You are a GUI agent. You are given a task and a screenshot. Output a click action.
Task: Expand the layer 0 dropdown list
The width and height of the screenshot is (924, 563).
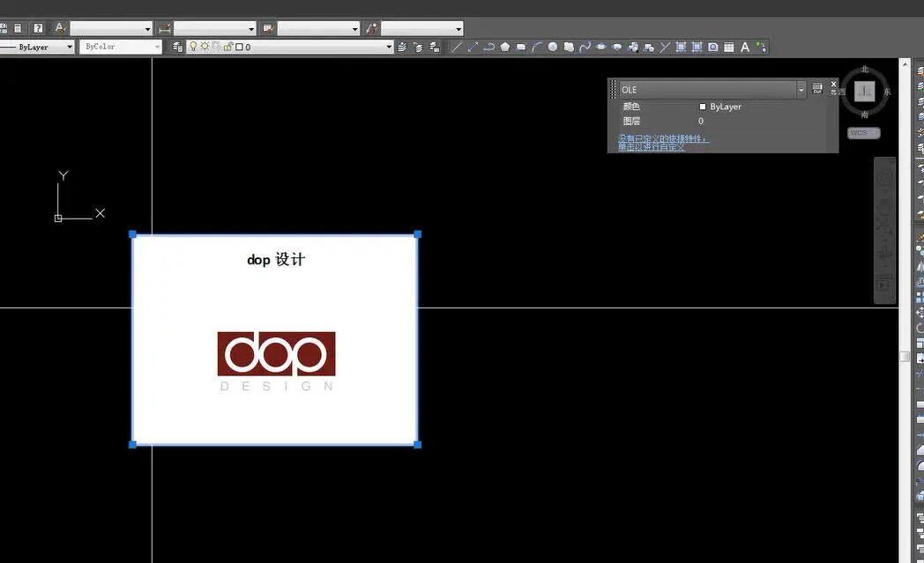tap(389, 47)
